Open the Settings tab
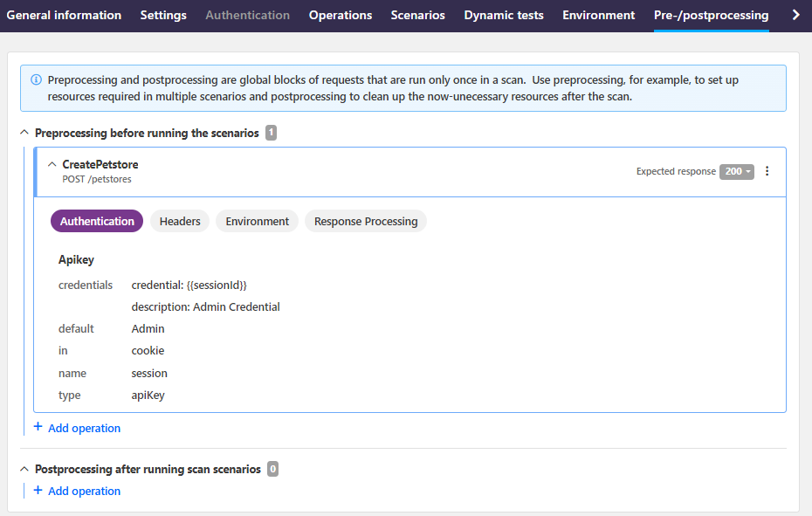This screenshot has height=516, width=812. point(163,15)
